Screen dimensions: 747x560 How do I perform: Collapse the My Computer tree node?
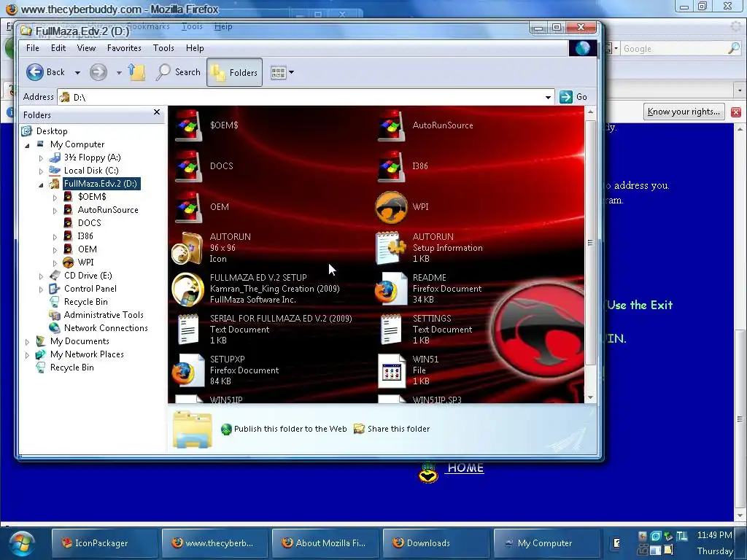click(27, 145)
